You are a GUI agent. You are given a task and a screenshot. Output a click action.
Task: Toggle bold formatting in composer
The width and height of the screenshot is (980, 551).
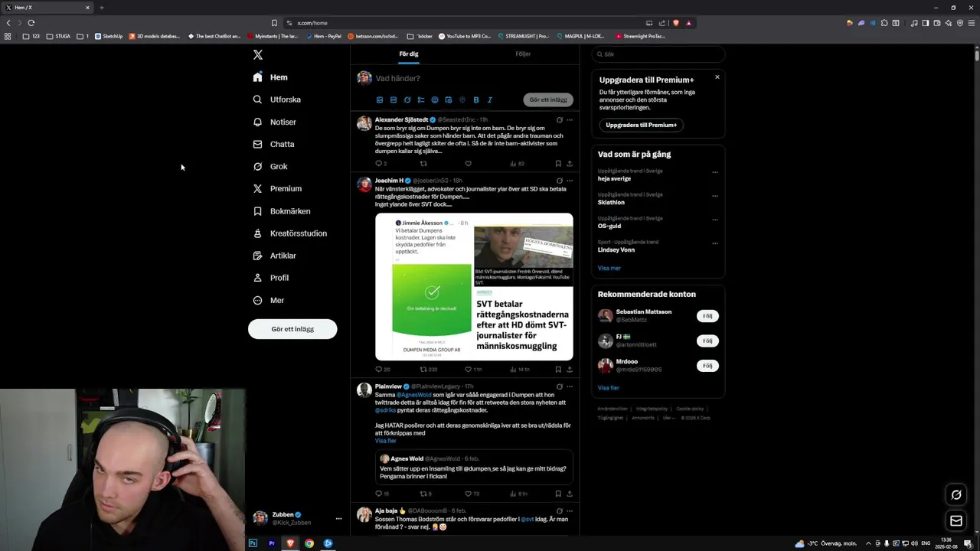click(x=476, y=99)
